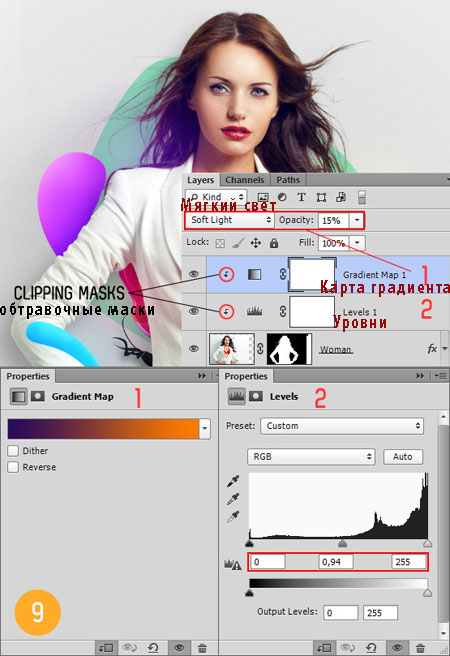This screenshot has height=656, width=450.
Task: Click the white point input slider
Action: 427,543
